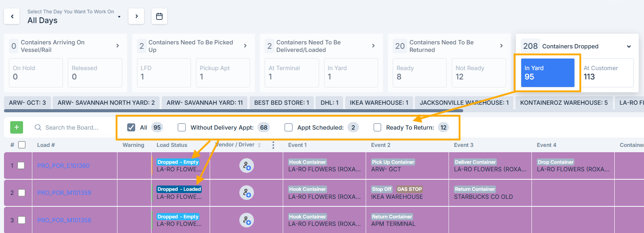This screenshot has height=233, width=644.
Task: Select the Released 0 tile
Action: coord(95,73)
